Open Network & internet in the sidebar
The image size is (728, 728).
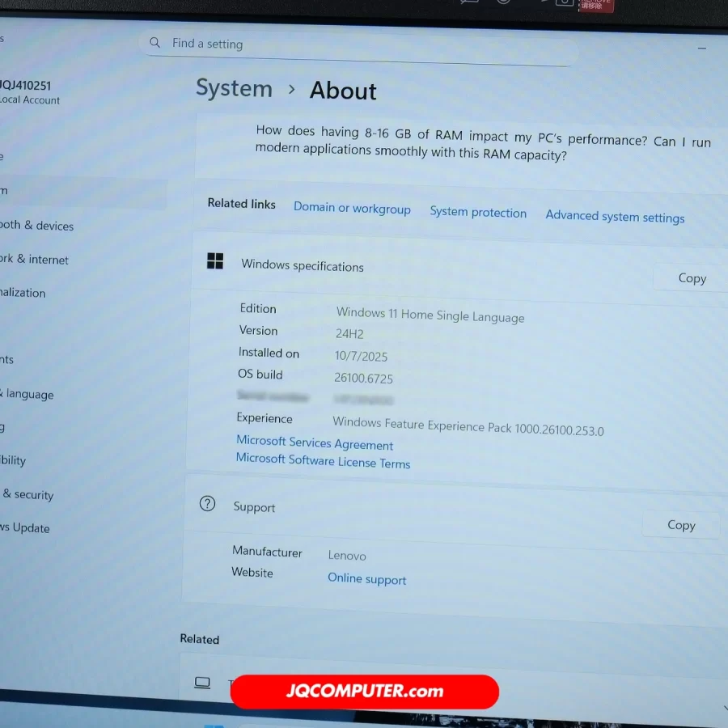[34, 260]
